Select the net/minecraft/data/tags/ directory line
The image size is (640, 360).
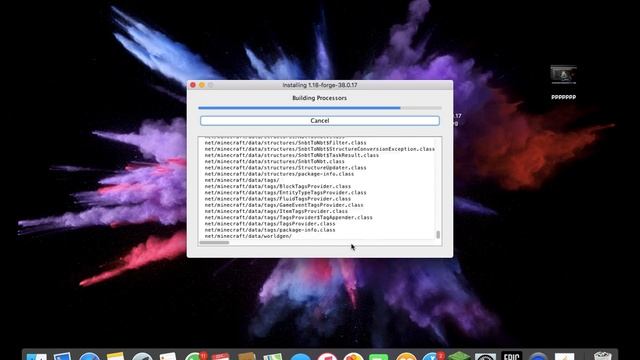(242, 180)
